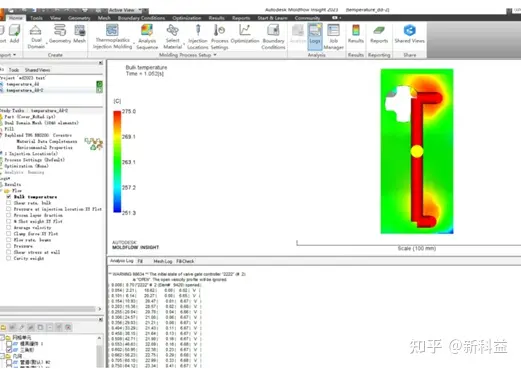Screen dimensions: 521x369
Task: Open the Boundary Conditions ribbon button
Action: [273, 36]
